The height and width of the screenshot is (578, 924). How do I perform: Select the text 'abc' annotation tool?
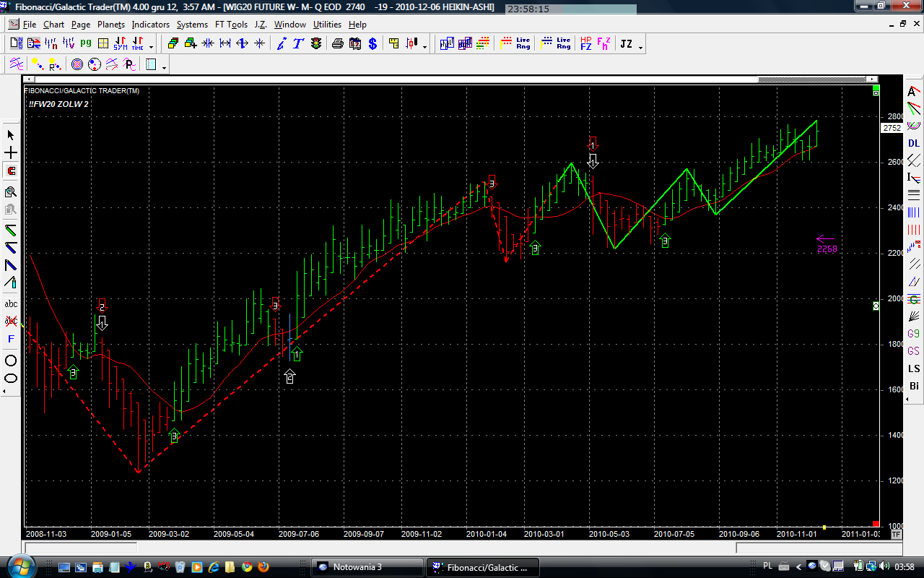click(x=11, y=303)
